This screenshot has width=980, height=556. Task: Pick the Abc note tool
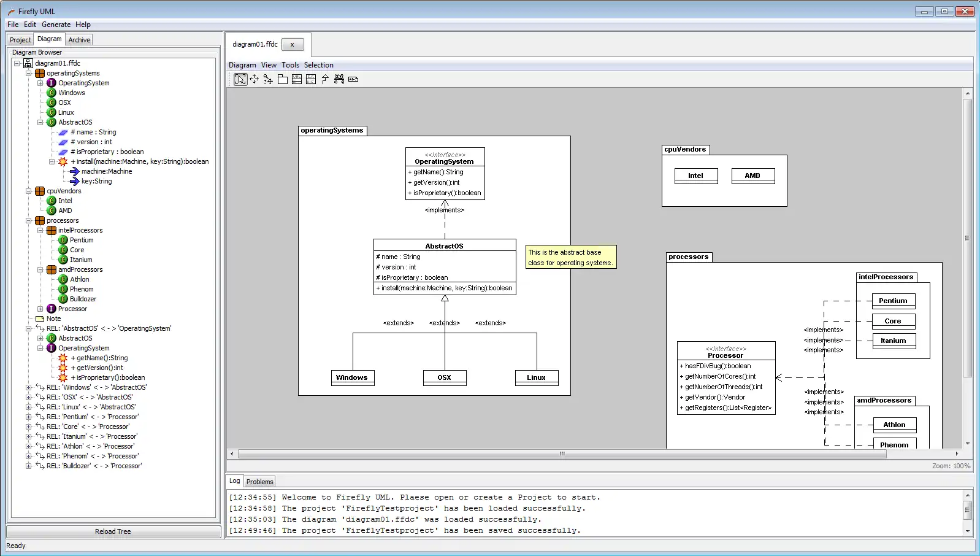(x=353, y=79)
